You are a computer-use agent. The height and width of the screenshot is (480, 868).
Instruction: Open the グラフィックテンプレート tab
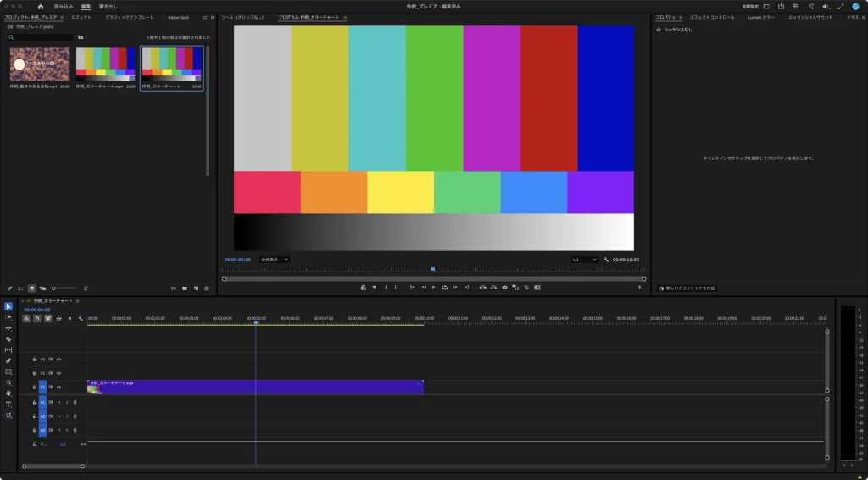coord(130,18)
